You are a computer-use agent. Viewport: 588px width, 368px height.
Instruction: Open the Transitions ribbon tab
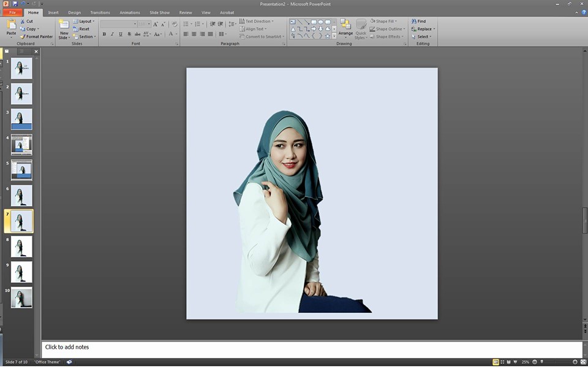(100, 12)
